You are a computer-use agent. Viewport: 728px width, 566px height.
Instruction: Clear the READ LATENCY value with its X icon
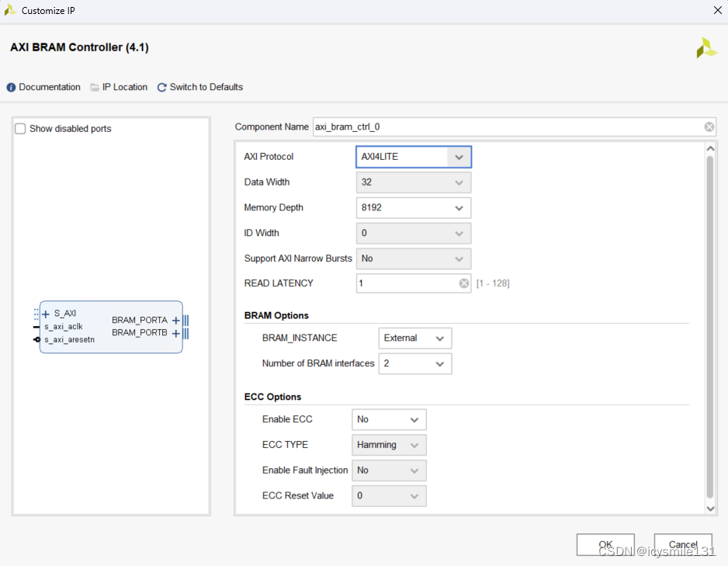pyautogui.click(x=464, y=283)
